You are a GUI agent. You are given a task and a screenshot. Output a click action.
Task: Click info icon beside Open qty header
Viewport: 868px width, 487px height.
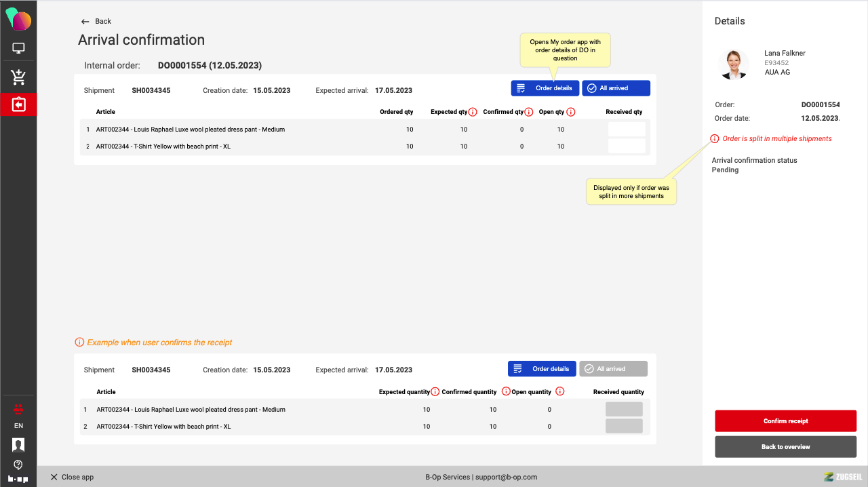coord(571,112)
